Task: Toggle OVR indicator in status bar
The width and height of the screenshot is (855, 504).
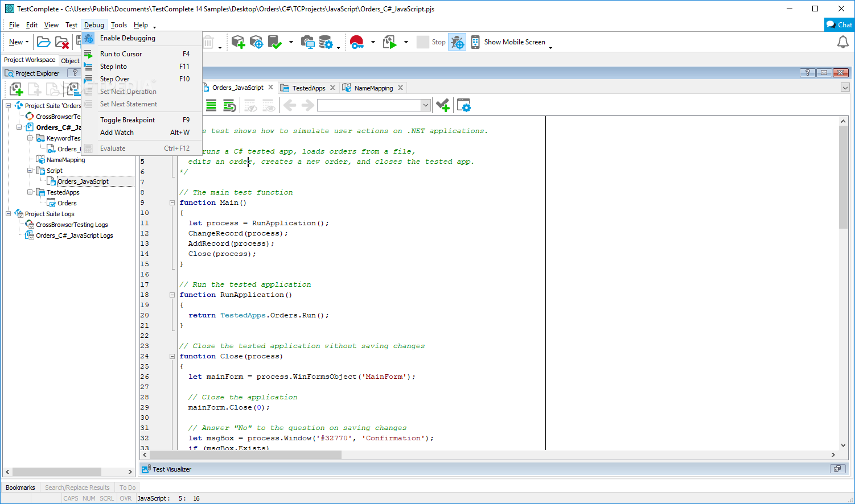Action: [x=126, y=498]
